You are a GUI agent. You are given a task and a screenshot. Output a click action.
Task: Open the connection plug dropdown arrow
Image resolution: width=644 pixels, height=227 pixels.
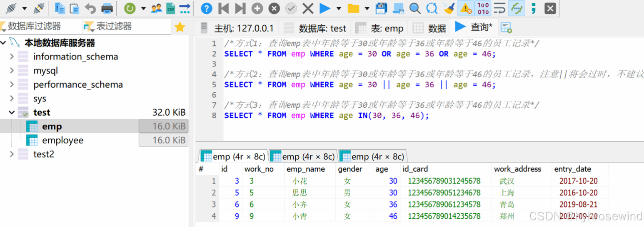coord(25,8)
